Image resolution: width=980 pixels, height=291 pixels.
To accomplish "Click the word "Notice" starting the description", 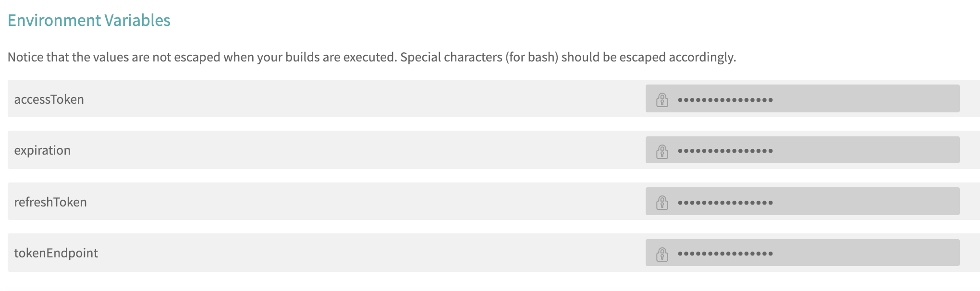I will [x=25, y=57].
